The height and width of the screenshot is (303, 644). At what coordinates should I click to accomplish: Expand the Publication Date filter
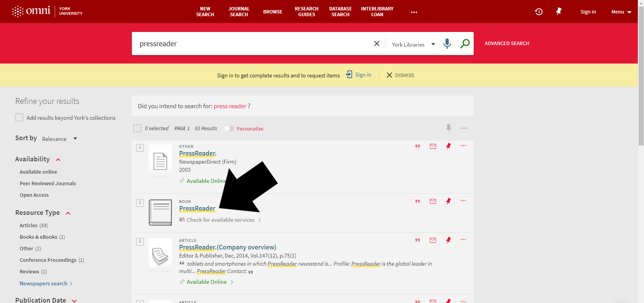[74, 300]
